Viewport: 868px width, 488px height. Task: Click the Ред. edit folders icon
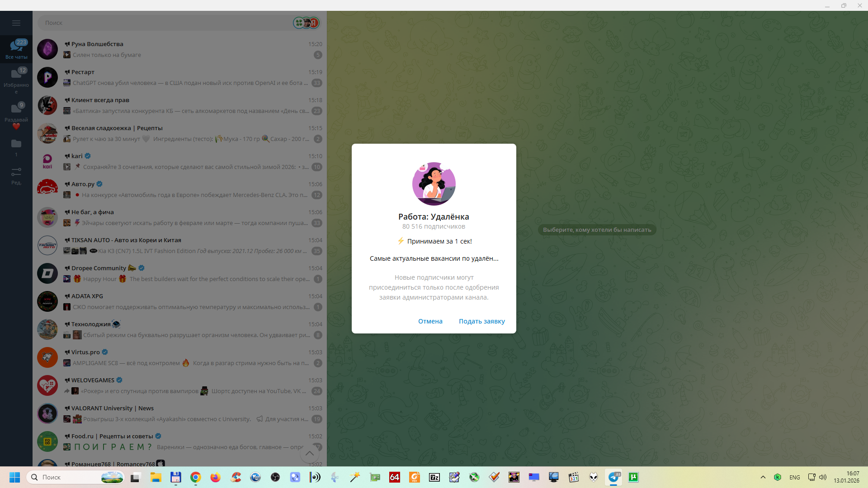pos(16,175)
